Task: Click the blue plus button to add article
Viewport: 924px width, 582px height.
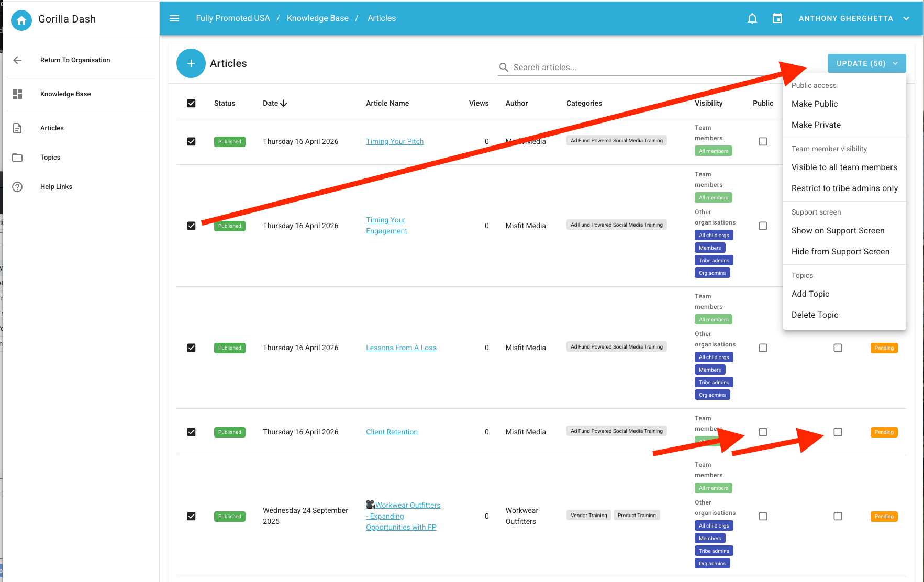Action: coord(191,63)
